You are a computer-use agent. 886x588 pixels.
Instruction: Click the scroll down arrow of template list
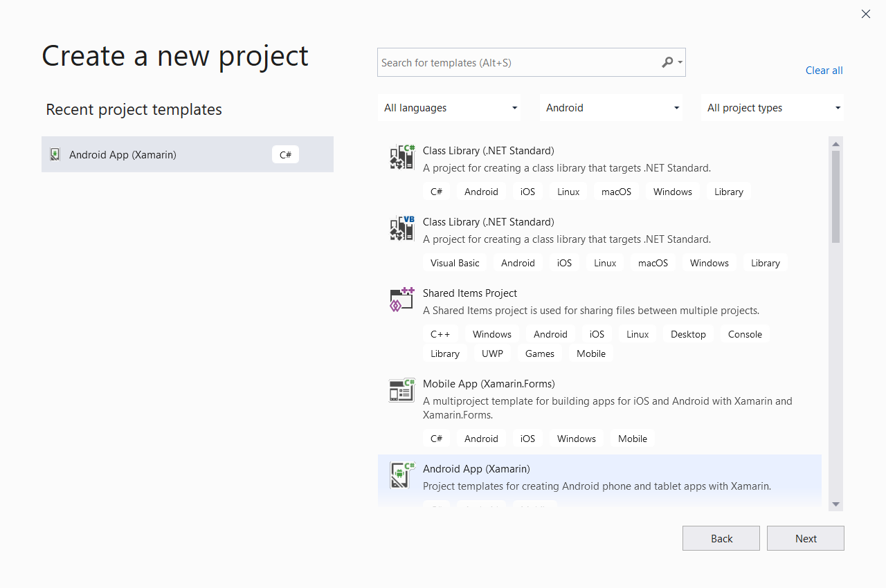(x=836, y=504)
